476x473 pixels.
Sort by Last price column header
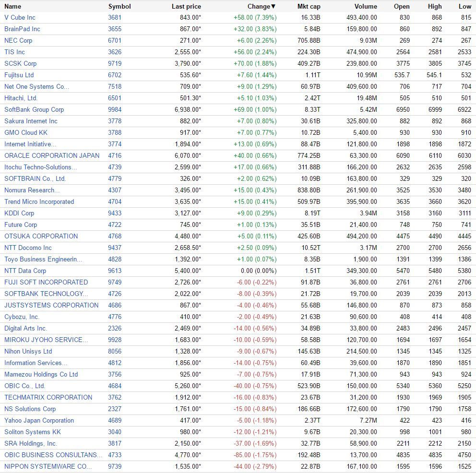tap(186, 6)
